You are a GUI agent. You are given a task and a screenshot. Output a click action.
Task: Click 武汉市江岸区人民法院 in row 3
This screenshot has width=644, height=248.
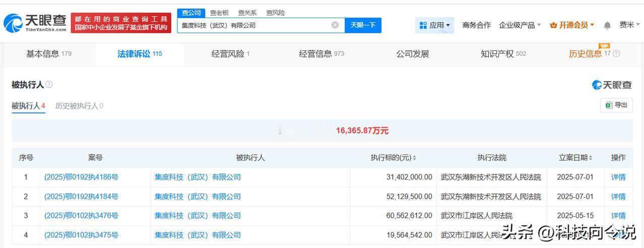tap(476, 215)
